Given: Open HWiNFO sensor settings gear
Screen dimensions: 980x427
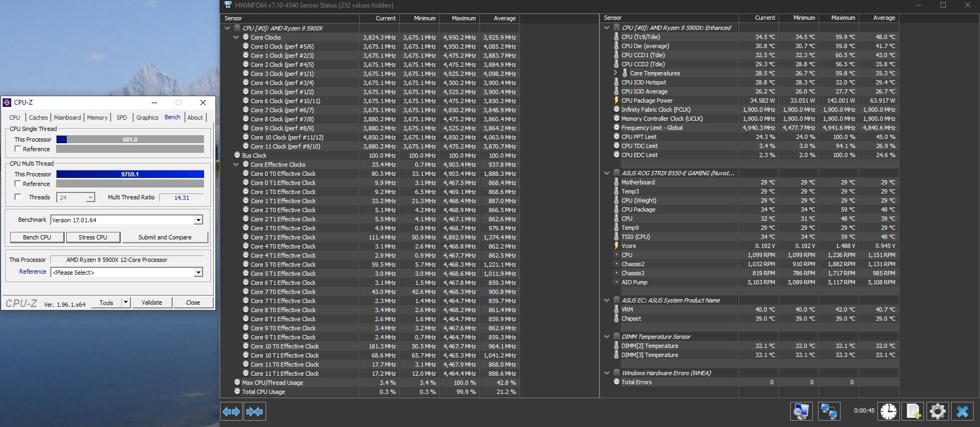Looking at the screenshot, I should pyautogui.click(x=938, y=411).
